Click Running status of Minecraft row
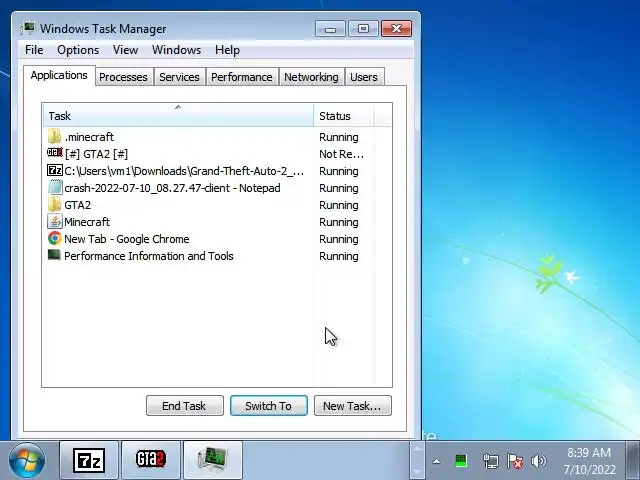The image size is (640, 480). (x=339, y=222)
